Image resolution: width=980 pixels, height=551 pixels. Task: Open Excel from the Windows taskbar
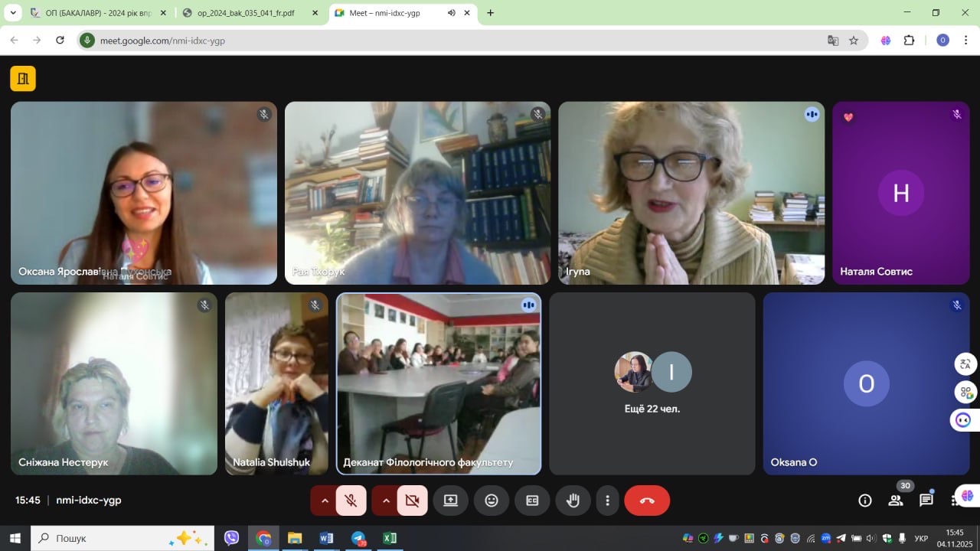pos(390,538)
